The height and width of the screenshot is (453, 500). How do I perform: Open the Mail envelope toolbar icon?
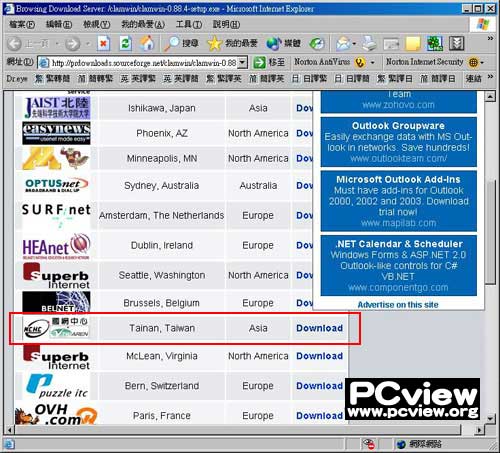click(x=343, y=43)
